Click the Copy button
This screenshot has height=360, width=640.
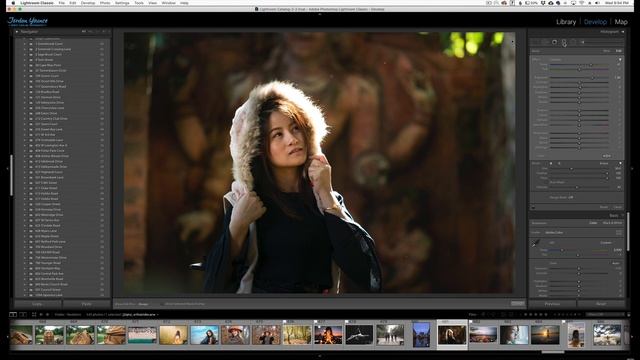point(37,304)
